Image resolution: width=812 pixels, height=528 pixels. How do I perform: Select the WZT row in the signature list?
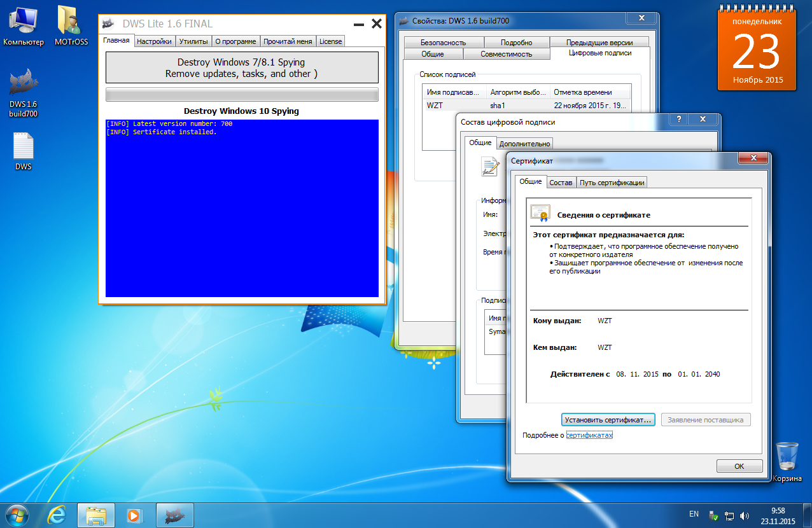pos(528,105)
